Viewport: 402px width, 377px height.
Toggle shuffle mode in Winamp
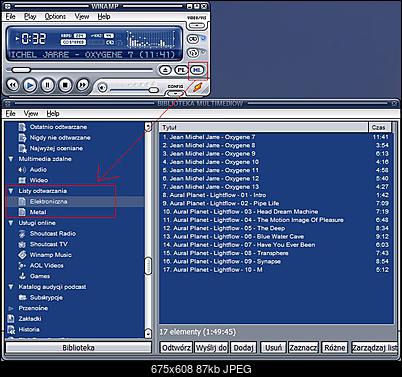[x=193, y=39]
